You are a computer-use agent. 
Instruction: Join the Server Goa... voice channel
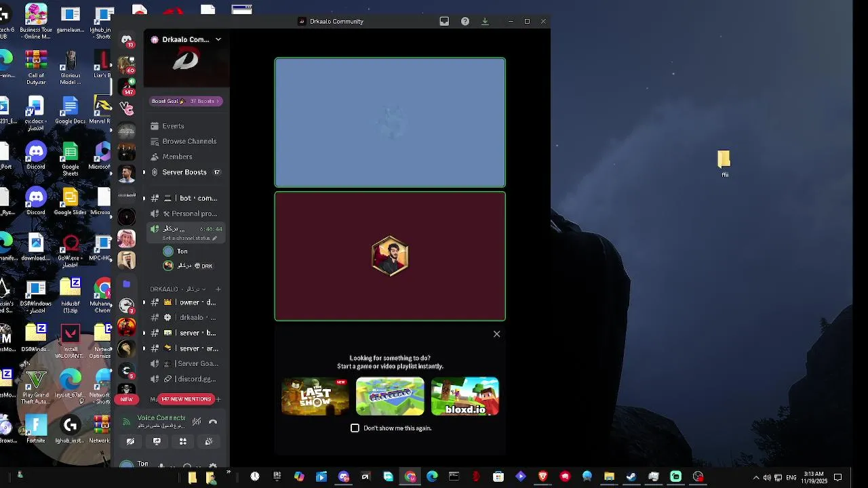(x=186, y=364)
